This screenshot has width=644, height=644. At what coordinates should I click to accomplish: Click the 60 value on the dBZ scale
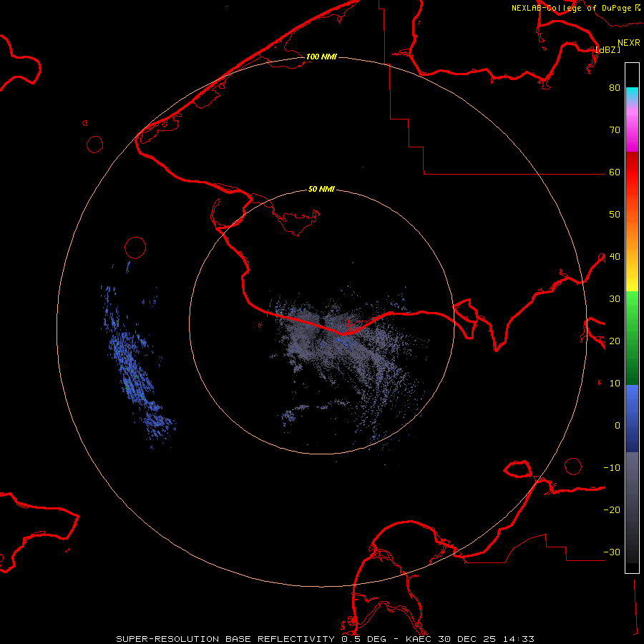click(x=615, y=172)
